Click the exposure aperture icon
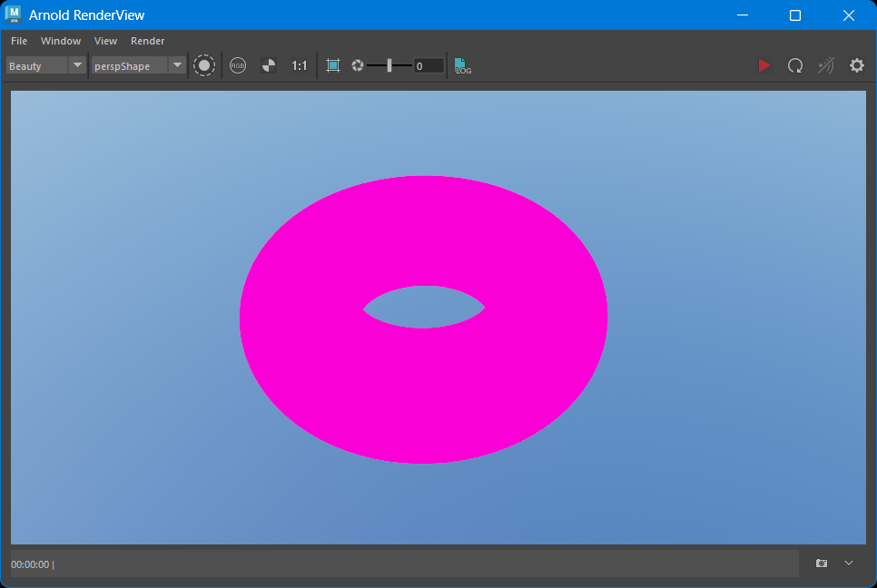The image size is (877, 588). click(x=358, y=65)
